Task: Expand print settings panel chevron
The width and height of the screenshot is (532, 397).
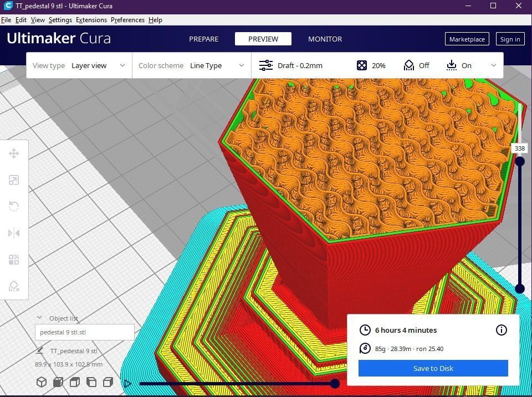Action: pos(494,65)
